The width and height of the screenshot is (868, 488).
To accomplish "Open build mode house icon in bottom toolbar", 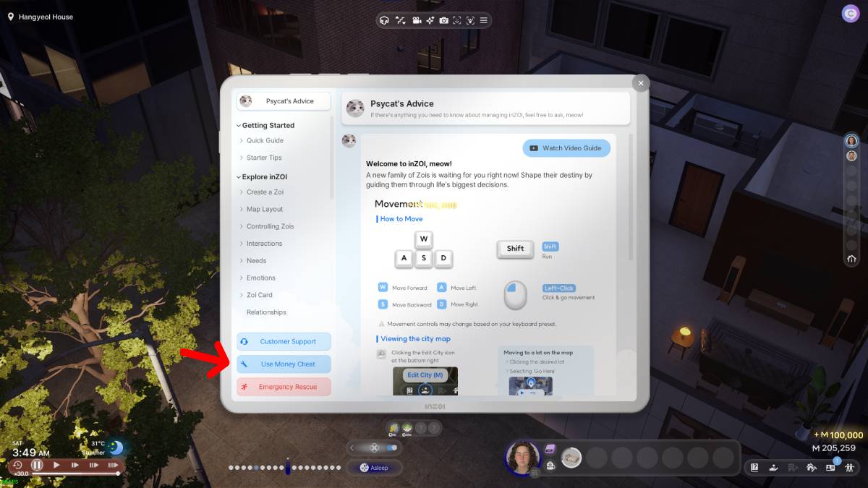I will 812,467.
